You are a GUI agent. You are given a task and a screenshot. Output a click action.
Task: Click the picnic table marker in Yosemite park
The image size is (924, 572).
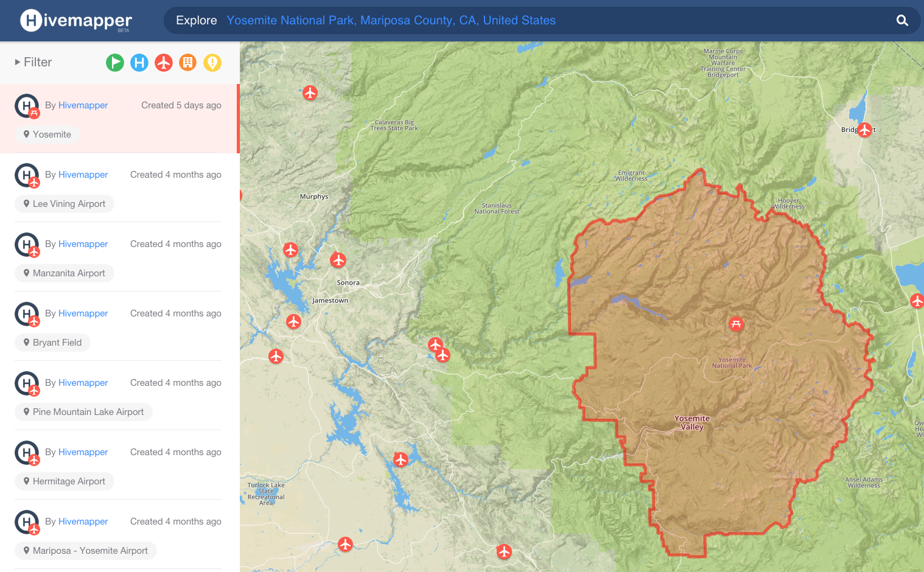[736, 324]
